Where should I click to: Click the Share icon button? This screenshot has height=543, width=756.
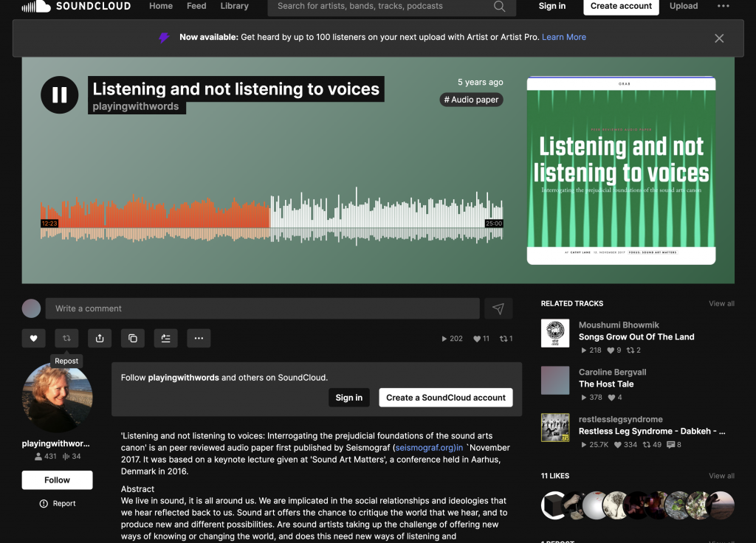point(100,339)
